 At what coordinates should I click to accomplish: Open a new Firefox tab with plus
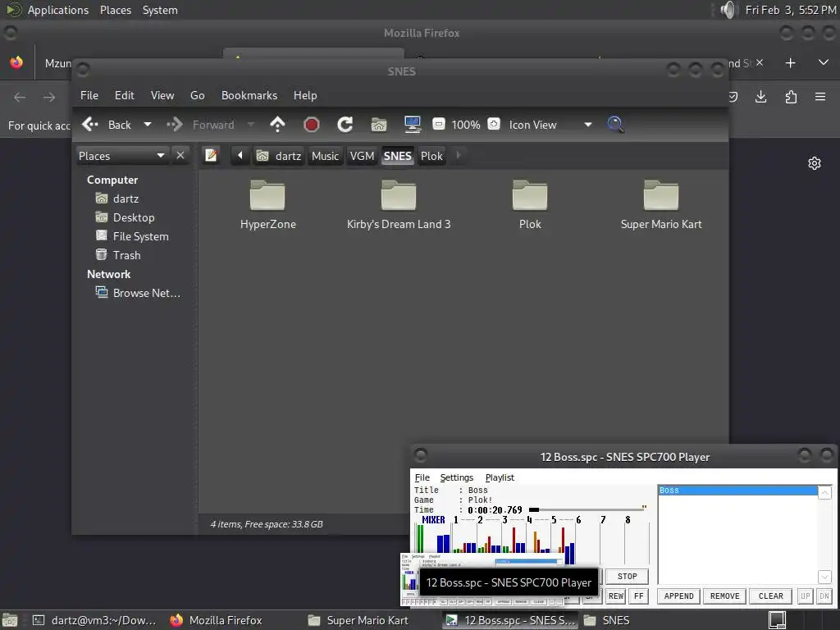point(790,63)
